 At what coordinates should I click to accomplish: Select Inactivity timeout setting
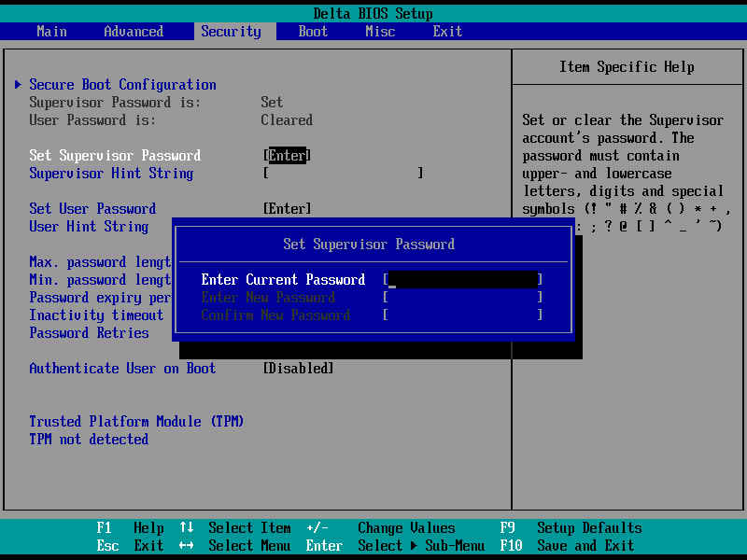[x=96, y=315]
